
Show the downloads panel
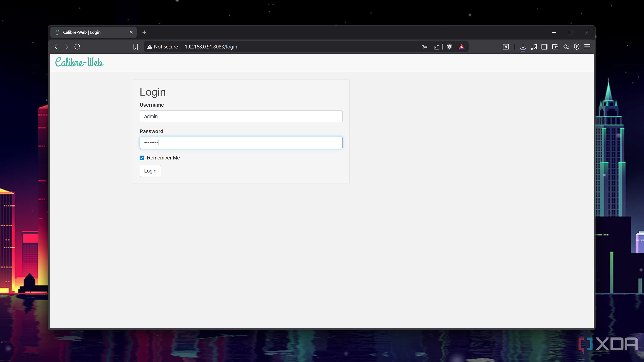tap(523, 47)
